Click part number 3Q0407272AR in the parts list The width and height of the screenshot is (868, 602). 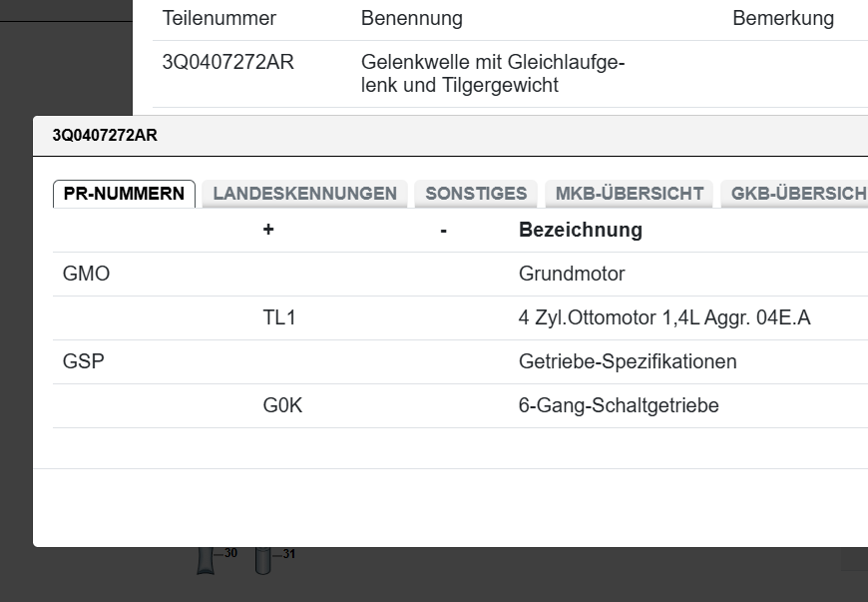pos(227,62)
